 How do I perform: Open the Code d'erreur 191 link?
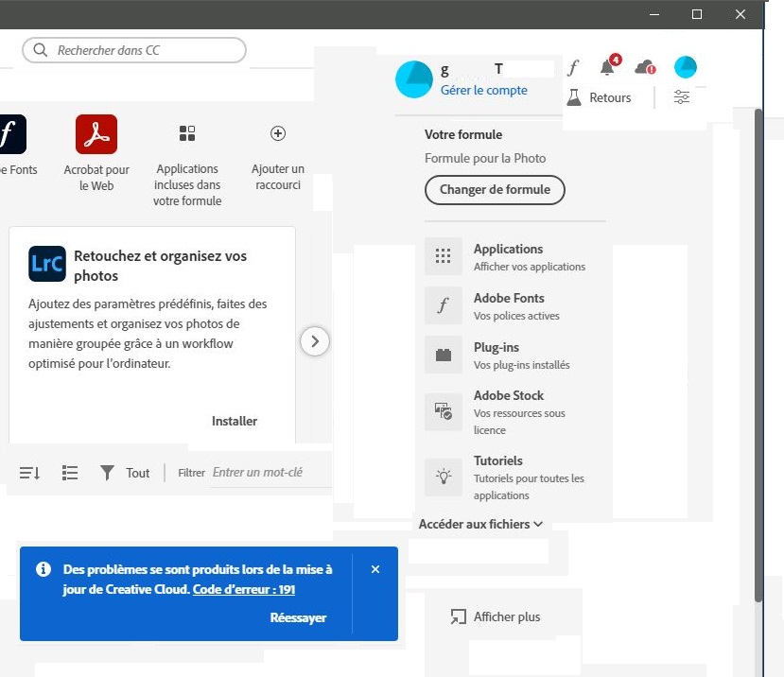pyautogui.click(x=243, y=589)
